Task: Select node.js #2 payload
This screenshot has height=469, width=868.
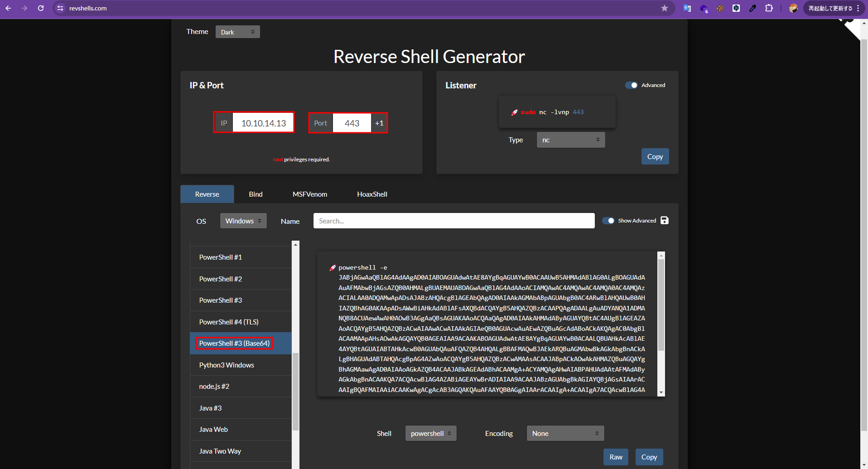Action: pyautogui.click(x=241, y=386)
